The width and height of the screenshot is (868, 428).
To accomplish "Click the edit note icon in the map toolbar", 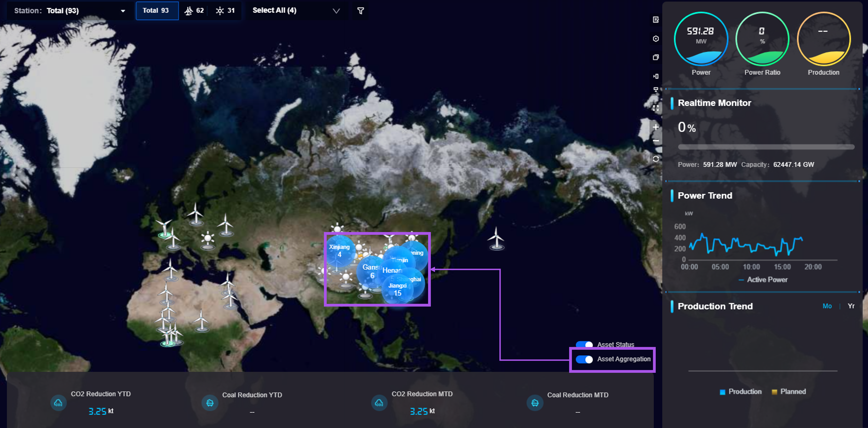I will (655, 20).
